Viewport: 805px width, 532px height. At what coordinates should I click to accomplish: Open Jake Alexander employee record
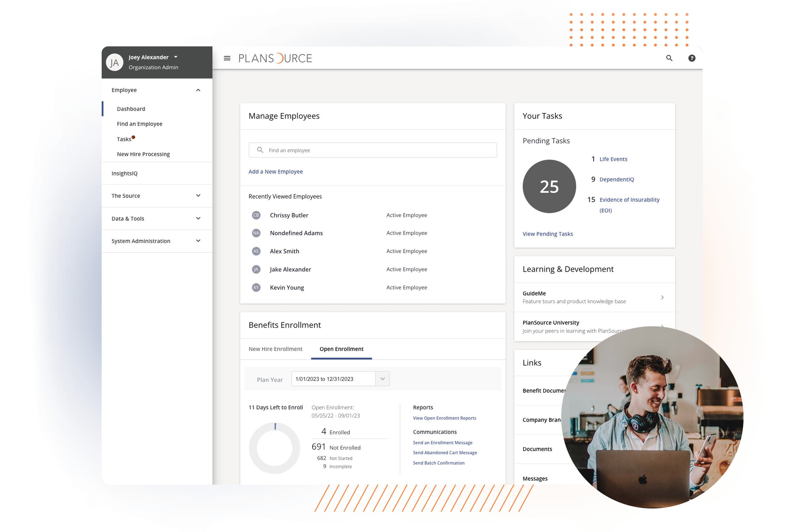pyautogui.click(x=290, y=269)
